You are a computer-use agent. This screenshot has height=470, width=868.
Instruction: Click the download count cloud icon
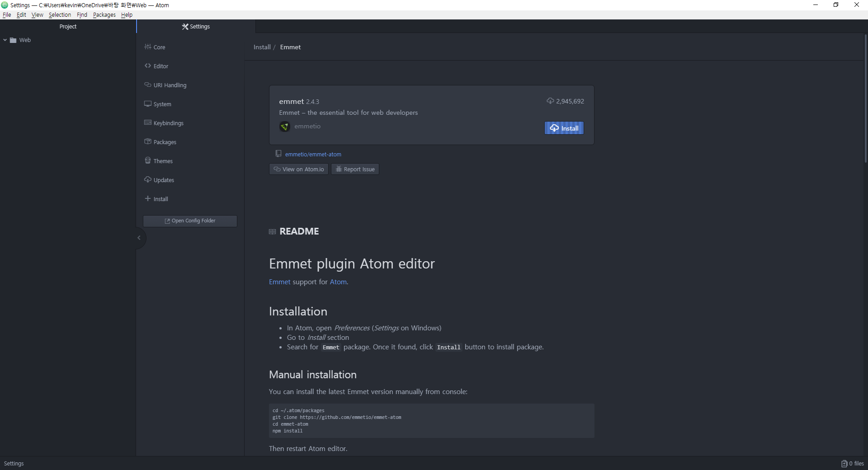tap(550, 101)
